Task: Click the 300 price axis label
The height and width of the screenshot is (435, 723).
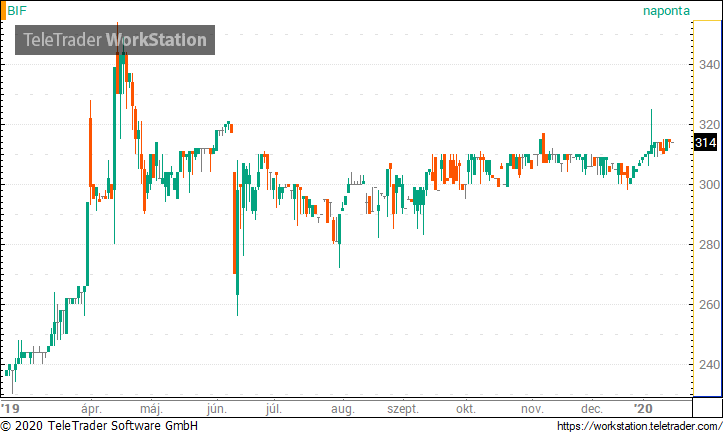Action: click(709, 185)
